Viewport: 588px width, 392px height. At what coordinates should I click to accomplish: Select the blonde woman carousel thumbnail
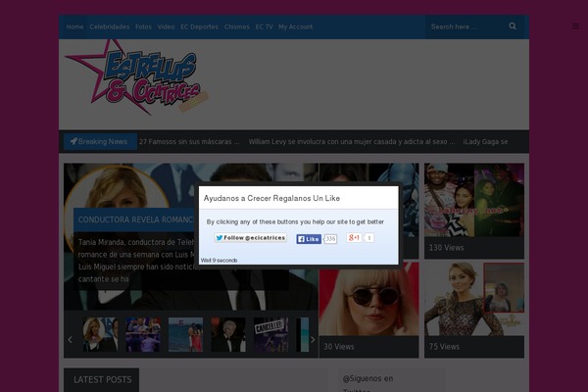100,334
